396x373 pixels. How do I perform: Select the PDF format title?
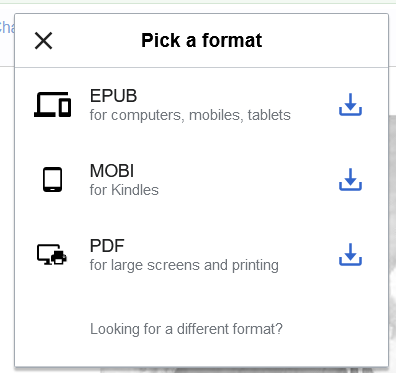coord(107,246)
